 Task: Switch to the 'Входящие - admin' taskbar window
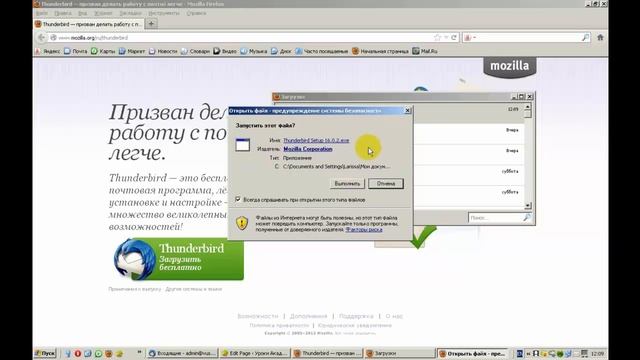[182, 353]
